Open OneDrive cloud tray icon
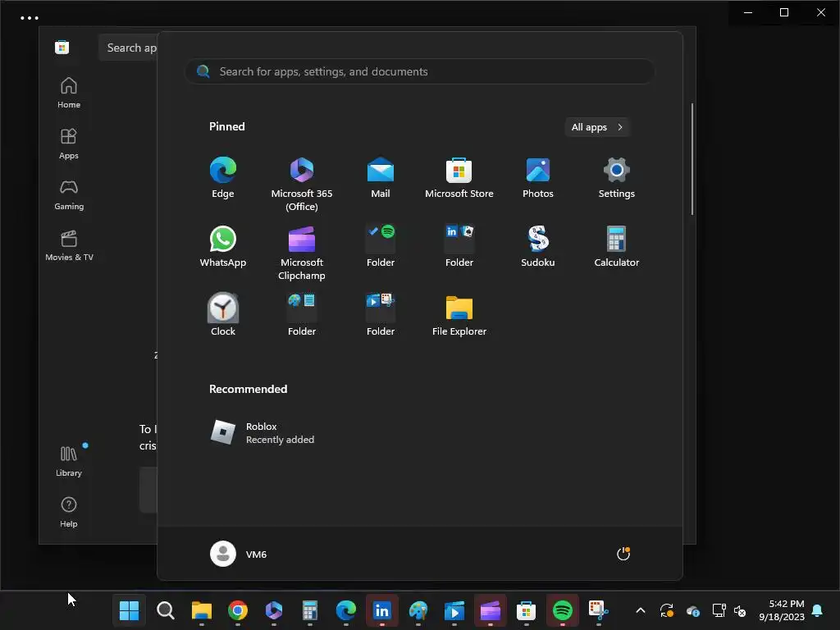The width and height of the screenshot is (840, 630). tap(692, 610)
